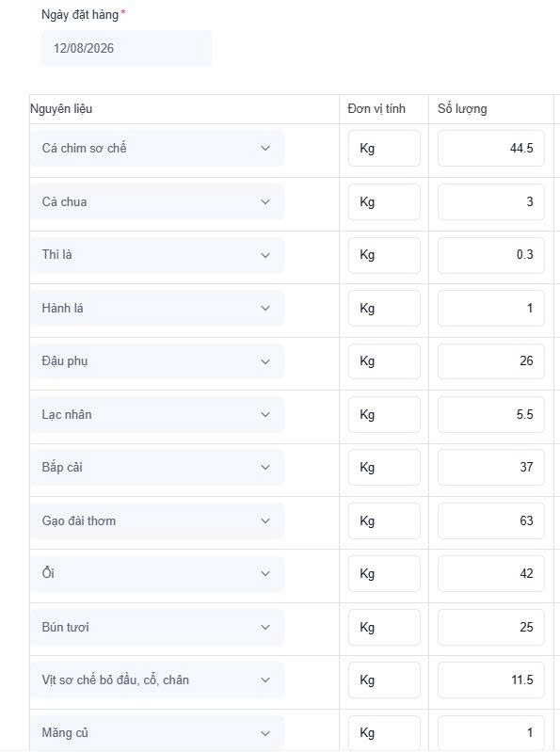This screenshot has width=560, height=752.
Task: Click the Kg unit field for Cà chua
Action: click(x=384, y=202)
